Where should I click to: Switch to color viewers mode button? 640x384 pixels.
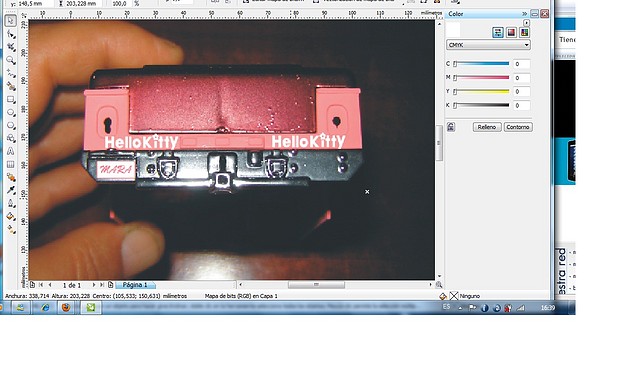click(x=511, y=33)
